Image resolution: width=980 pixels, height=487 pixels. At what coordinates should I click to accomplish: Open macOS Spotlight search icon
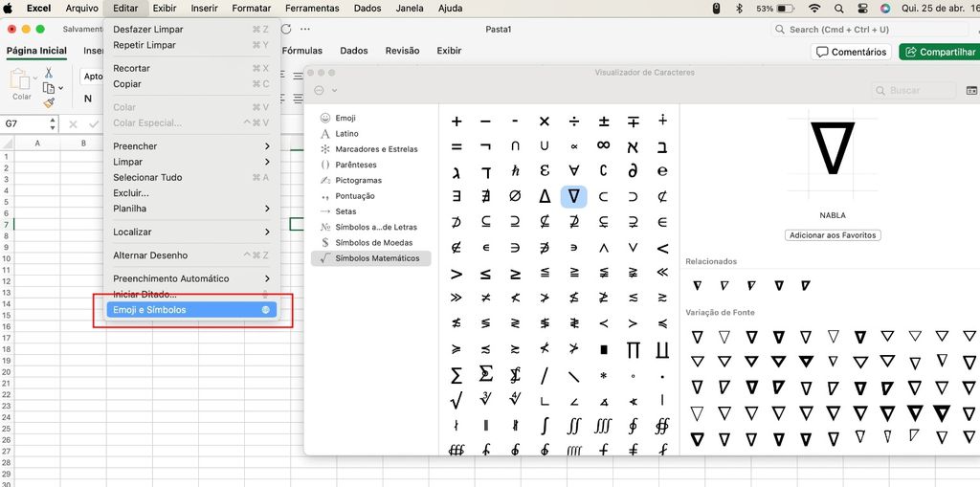click(838, 9)
